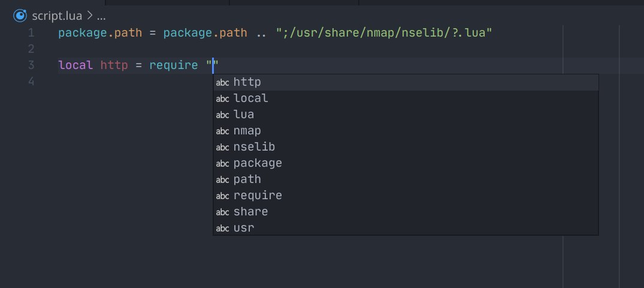Click the abc icon beside 'nselib' suggestion

coord(223,147)
